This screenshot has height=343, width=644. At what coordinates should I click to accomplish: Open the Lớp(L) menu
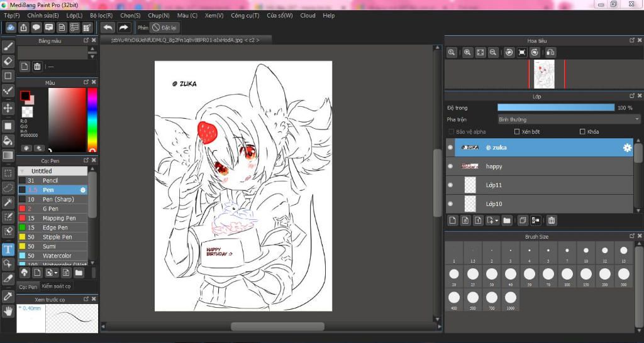point(74,16)
